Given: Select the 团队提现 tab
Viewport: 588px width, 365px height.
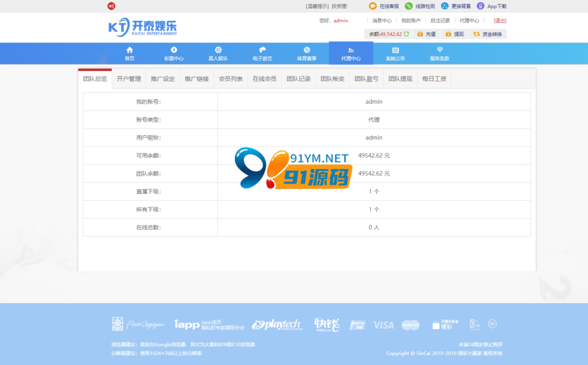Looking at the screenshot, I should pyautogui.click(x=400, y=79).
